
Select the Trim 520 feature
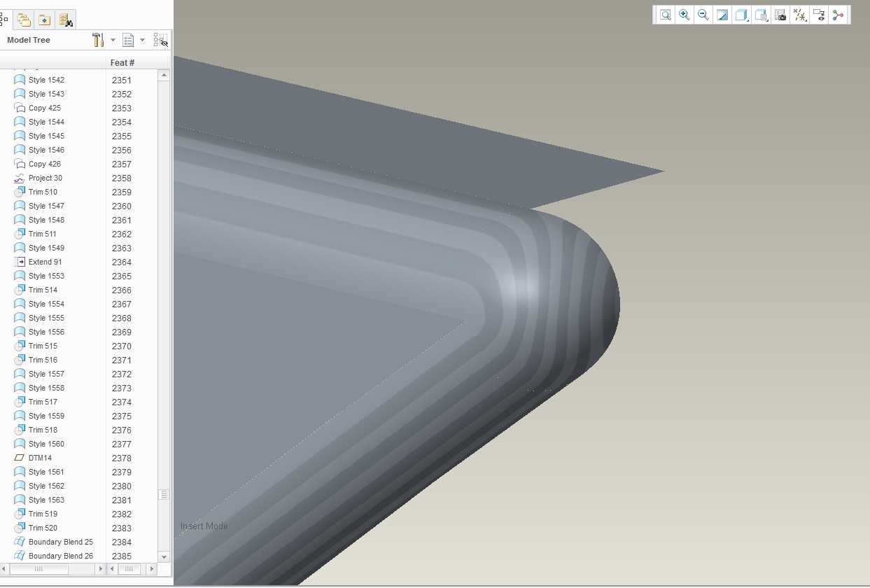tap(43, 528)
